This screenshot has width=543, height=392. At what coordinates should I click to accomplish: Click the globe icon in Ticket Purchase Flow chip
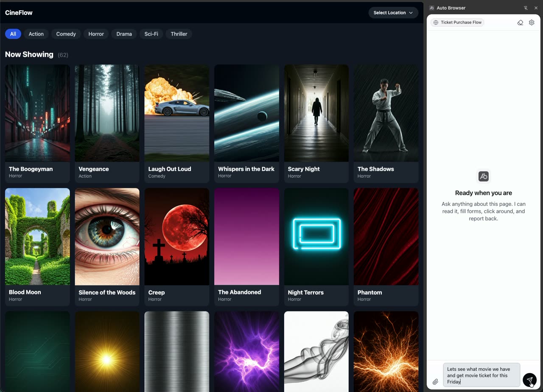436,22
